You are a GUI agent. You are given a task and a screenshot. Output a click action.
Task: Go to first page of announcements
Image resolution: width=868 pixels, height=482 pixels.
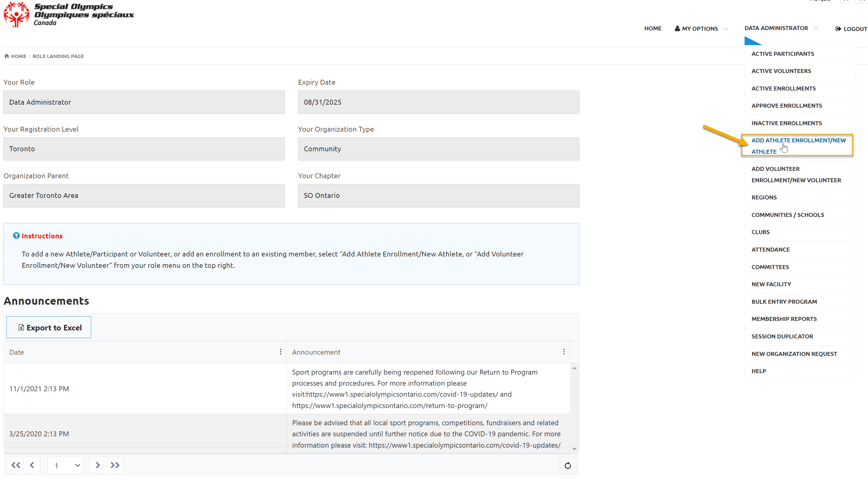click(x=15, y=465)
